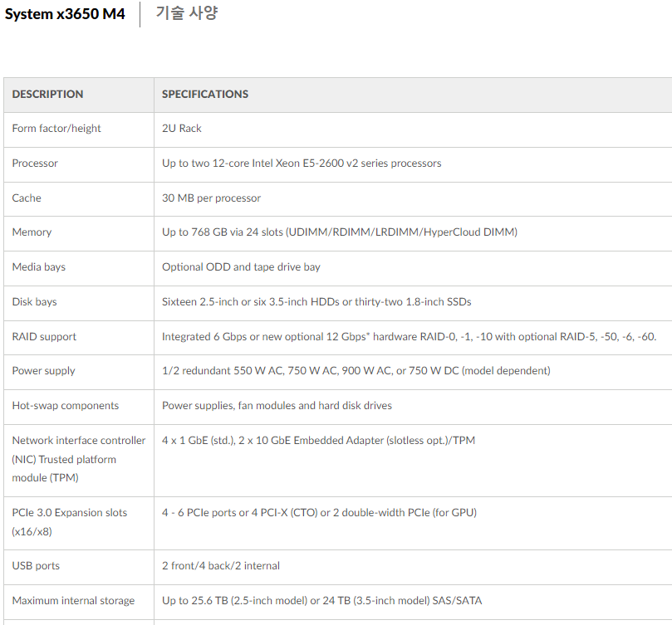
Task: Click the 2U Rack value
Action: [x=182, y=129]
